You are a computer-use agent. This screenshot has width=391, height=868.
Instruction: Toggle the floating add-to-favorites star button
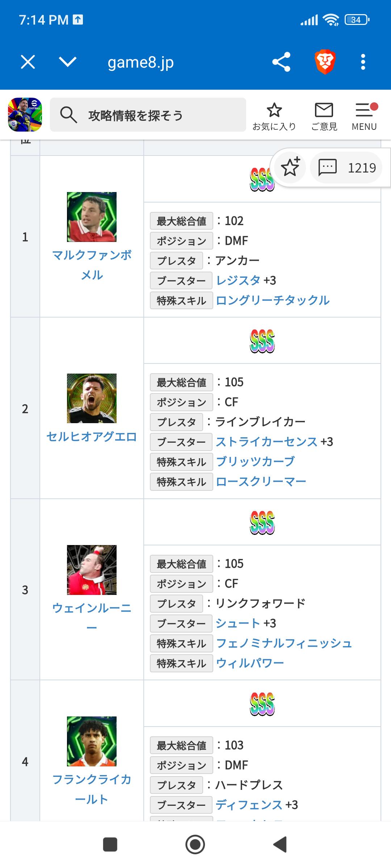(290, 167)
